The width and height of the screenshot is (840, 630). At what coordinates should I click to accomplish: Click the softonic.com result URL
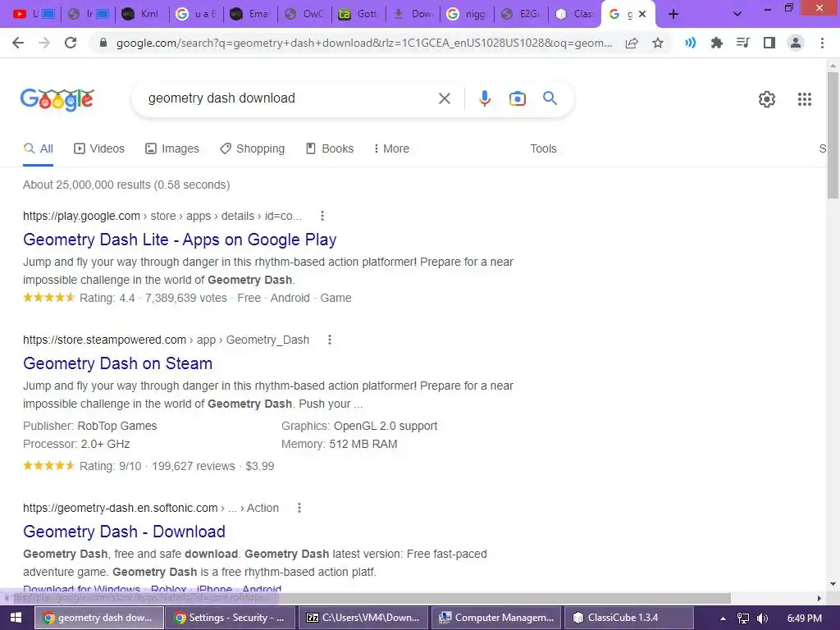click(x=151, y=508)
